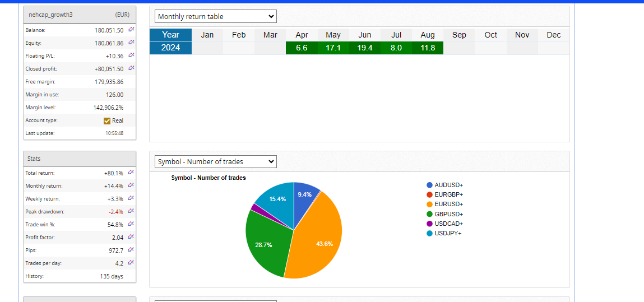Click the Jun 19.4 return cell
The image size is (644, 302).
[364, 48]
